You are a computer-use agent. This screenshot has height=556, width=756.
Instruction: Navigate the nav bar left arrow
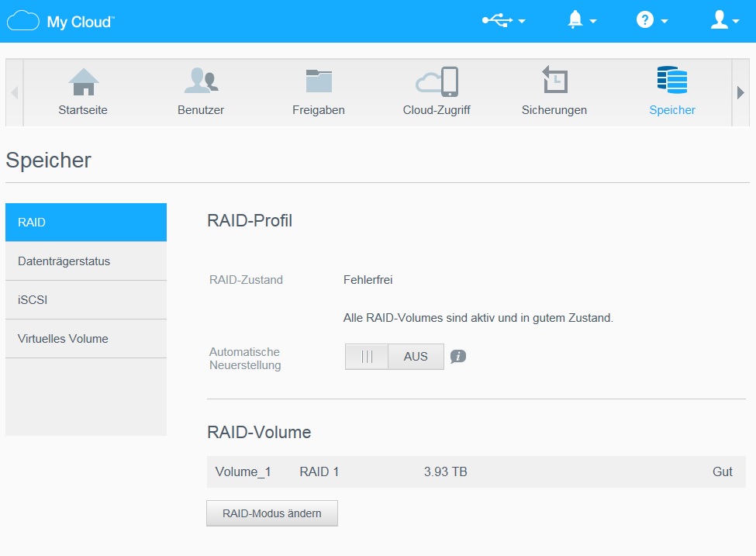[x=15, y=92]
